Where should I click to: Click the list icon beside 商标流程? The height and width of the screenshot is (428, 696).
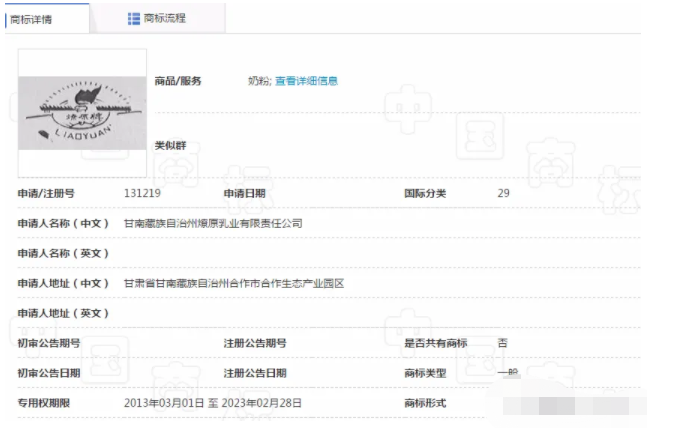point(134,19)
